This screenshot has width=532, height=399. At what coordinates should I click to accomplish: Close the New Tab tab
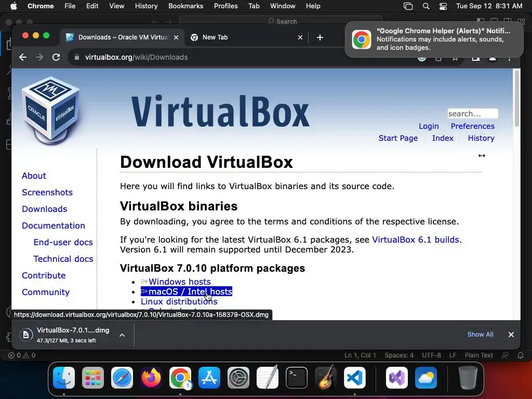click(300, 37)
